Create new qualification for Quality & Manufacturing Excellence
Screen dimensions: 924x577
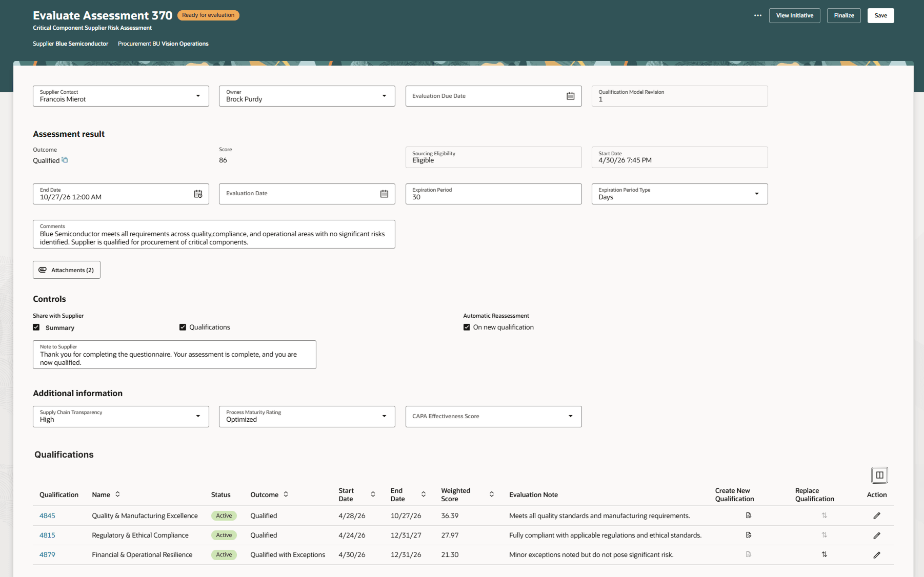pos(749,516)
